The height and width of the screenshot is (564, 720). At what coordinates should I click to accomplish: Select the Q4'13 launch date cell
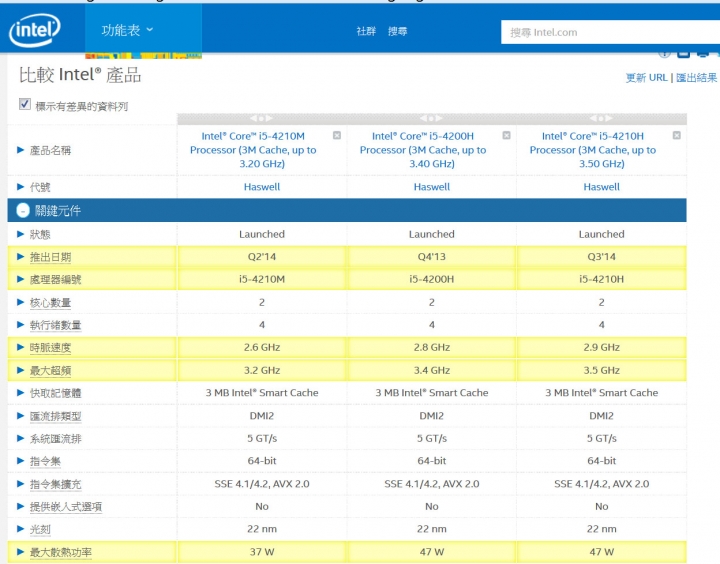pyautogui.click(x=432, y=256)
